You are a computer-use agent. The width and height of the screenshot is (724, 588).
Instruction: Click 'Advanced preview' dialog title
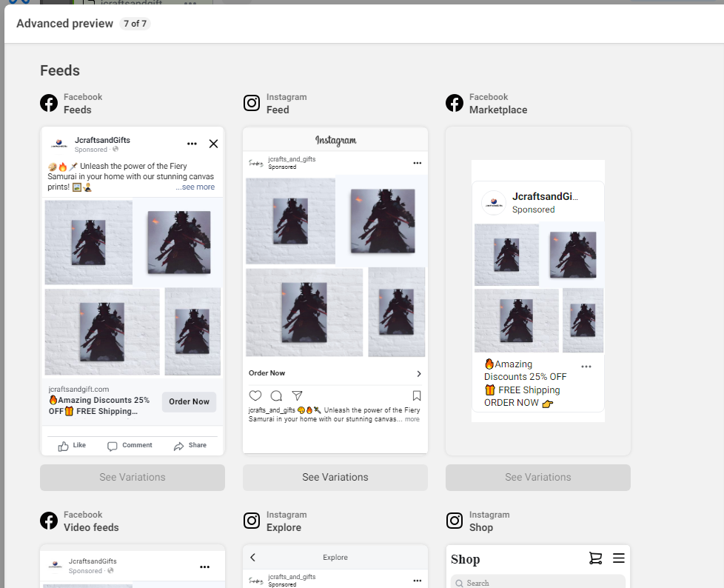(64, 24)
